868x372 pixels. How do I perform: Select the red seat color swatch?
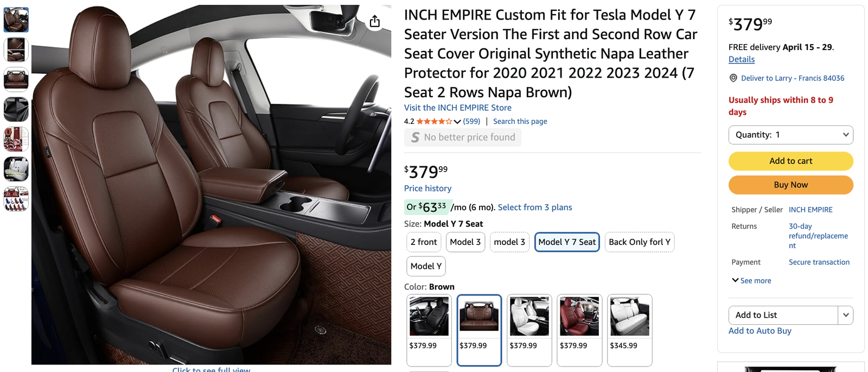(x=579, y=317)
